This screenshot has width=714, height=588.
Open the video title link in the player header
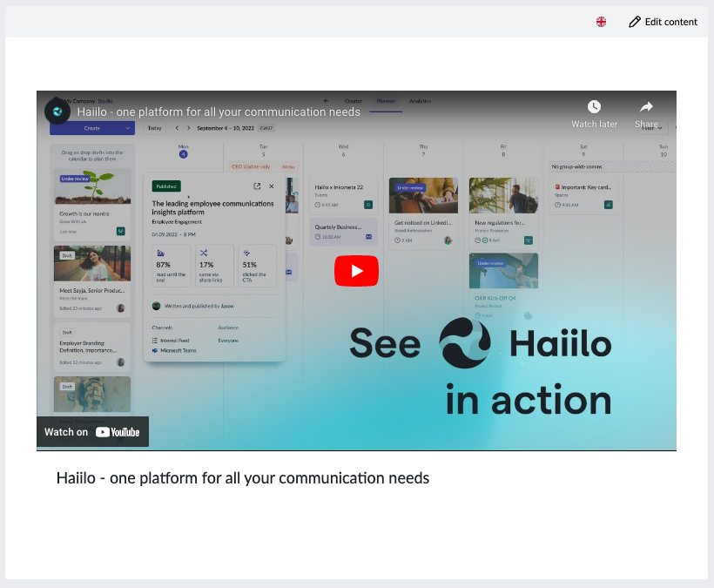(x=218, y=112)
